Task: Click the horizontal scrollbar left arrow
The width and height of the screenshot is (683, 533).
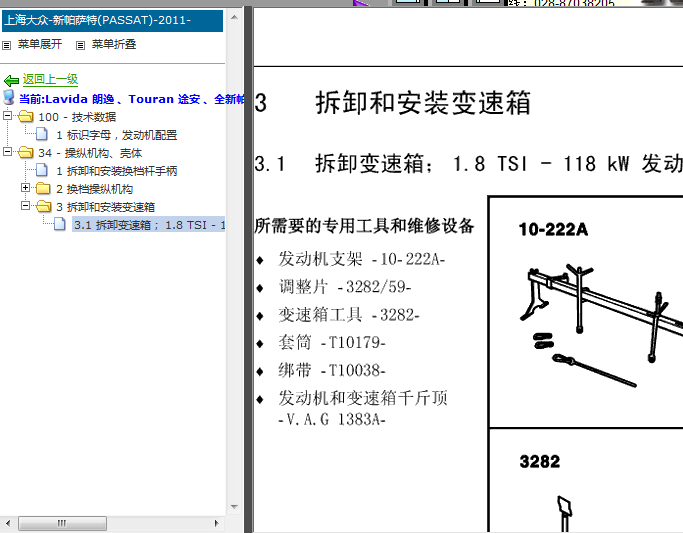Action: point(8,523)
